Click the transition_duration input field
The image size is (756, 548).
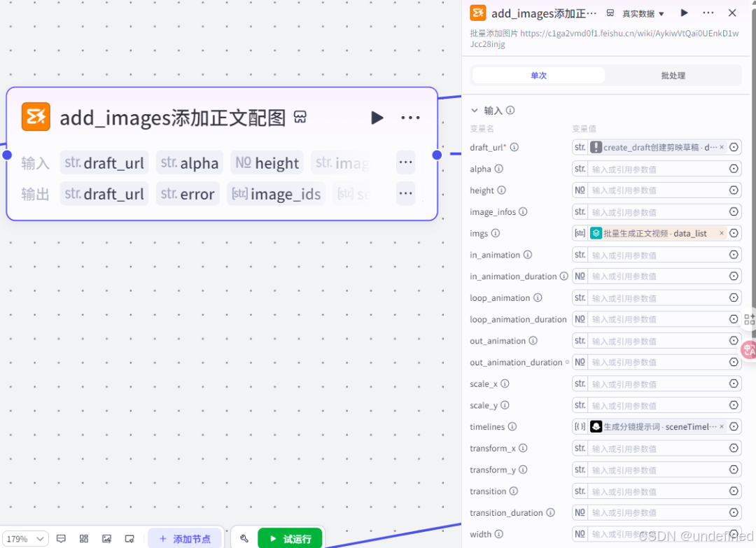tap(657, 513)
